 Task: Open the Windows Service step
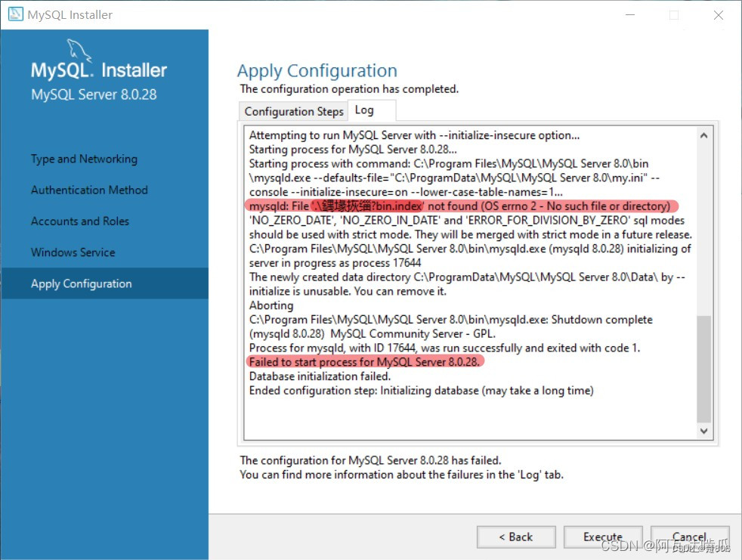click(x=73, y=252)
